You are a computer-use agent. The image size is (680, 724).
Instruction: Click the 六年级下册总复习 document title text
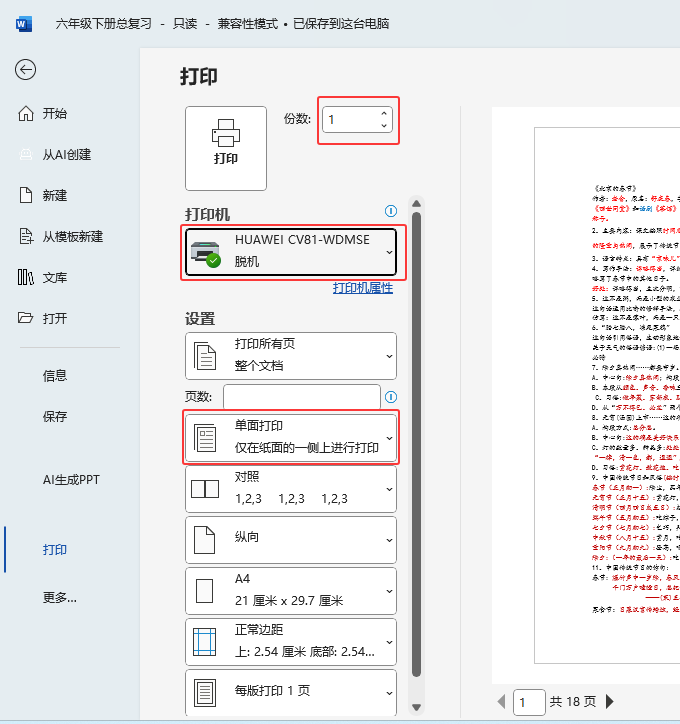(x=104, y=24)
